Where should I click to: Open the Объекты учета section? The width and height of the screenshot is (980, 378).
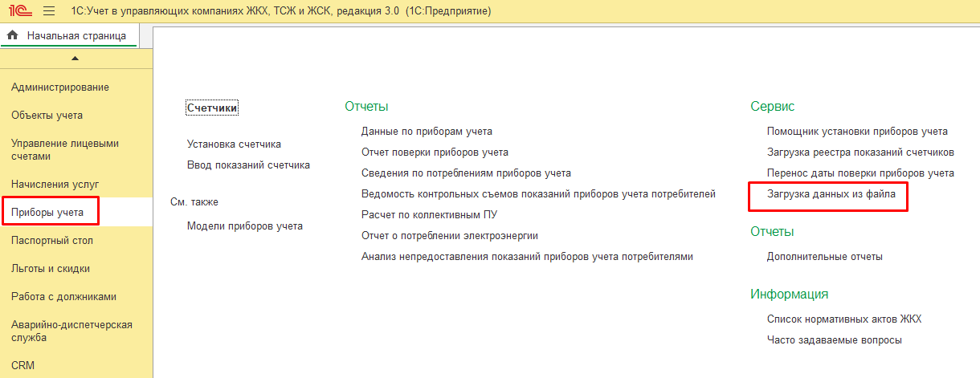(x=47, y=115)
